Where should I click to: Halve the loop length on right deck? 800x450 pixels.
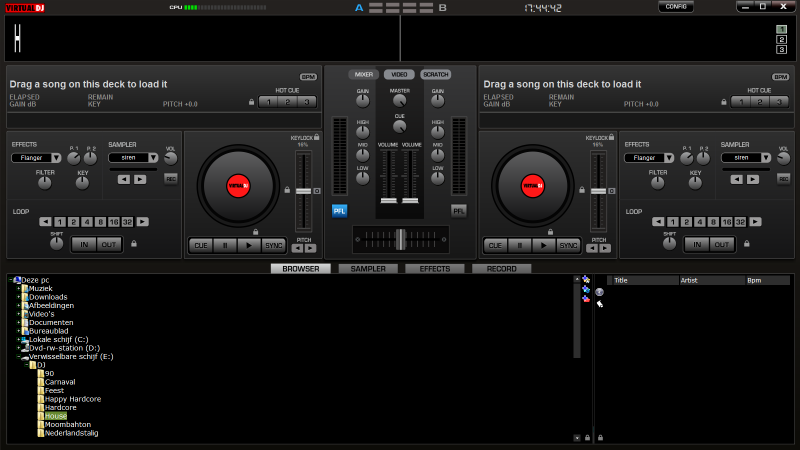click(658, 221)
